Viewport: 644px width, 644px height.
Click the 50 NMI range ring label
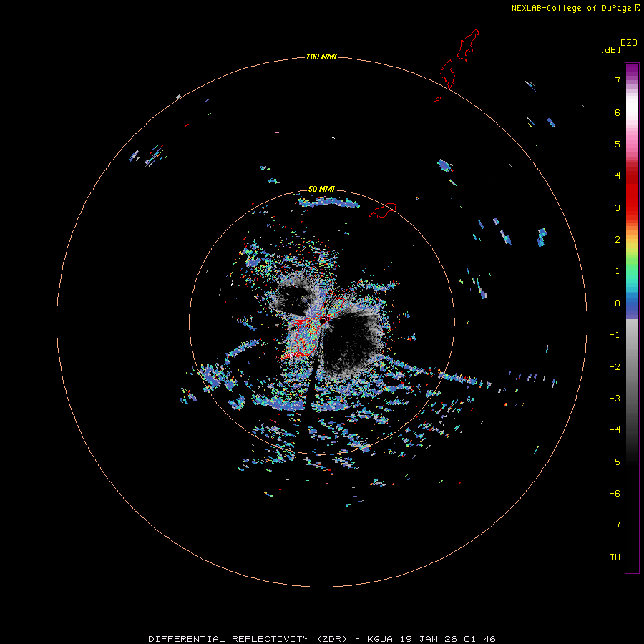(321, 189)
